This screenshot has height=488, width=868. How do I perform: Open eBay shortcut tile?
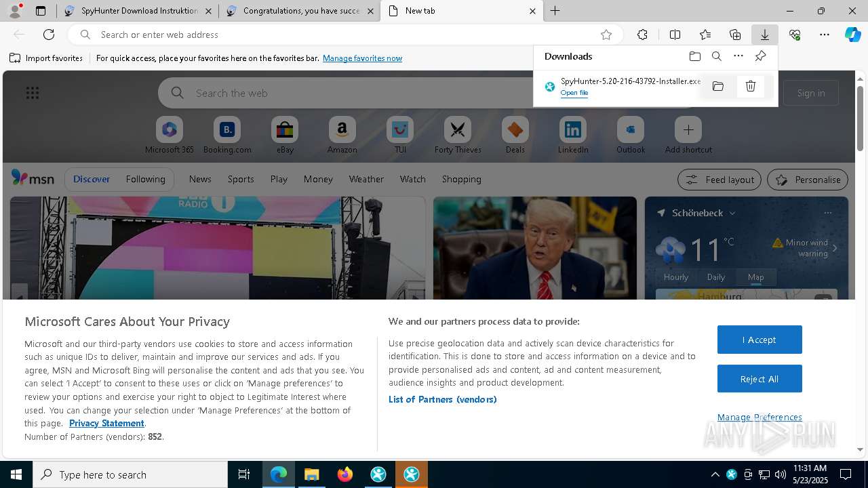pos(285,135)
